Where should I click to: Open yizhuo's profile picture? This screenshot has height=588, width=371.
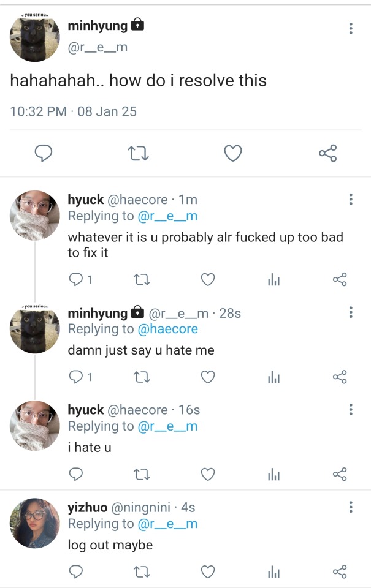click(34, 522)
